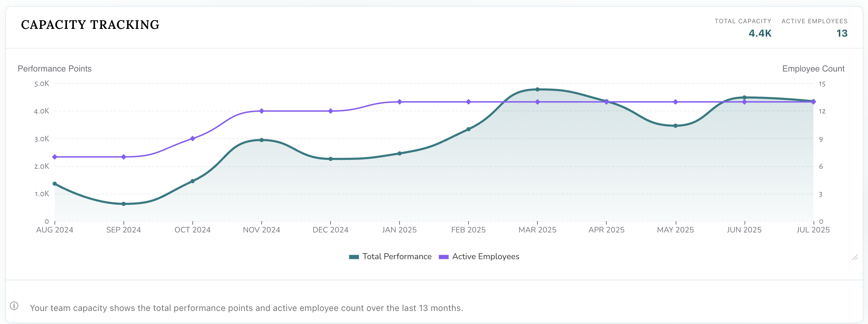Click the MAR 2025 performance peak data point

pos(537,89)
